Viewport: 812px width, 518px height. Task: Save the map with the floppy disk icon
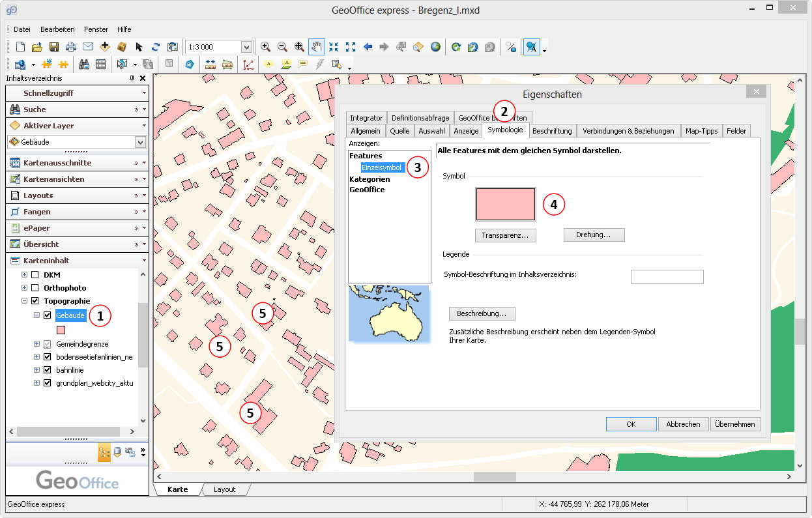click(54, 47)
